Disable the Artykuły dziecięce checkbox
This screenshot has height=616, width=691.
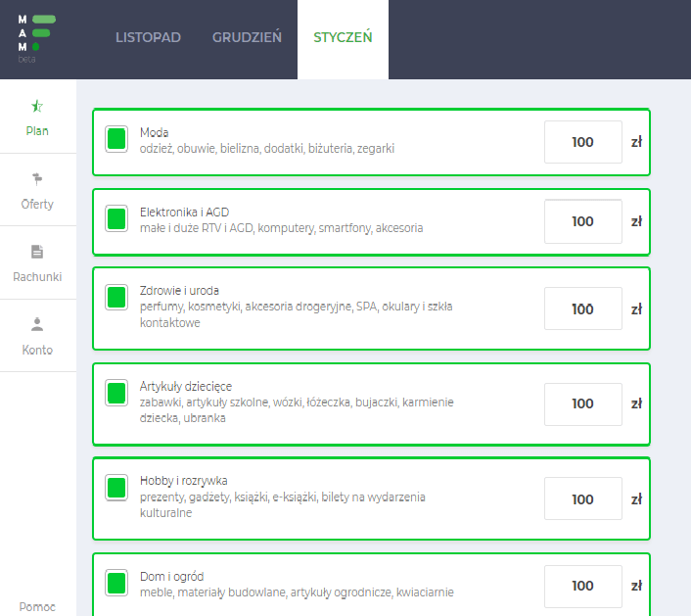click(116, 393)
